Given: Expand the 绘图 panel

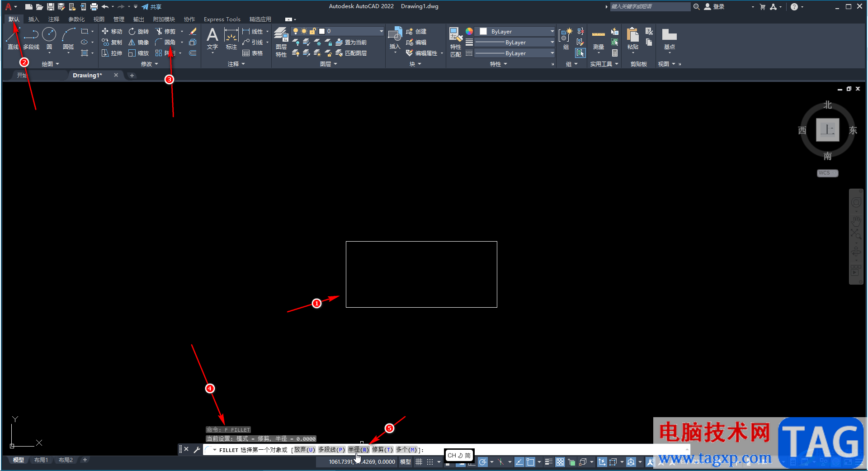Looking at the screenshot, I should 50,64.
